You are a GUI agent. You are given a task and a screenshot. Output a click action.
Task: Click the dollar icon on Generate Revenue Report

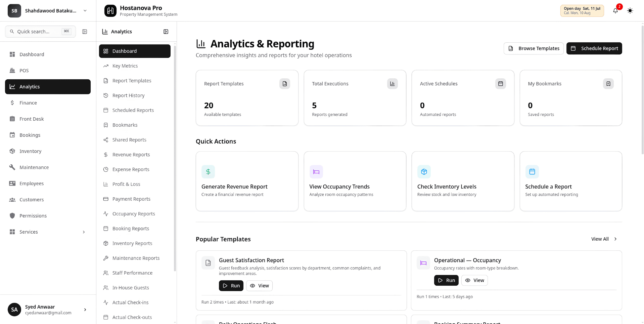[x=208, y=172]
